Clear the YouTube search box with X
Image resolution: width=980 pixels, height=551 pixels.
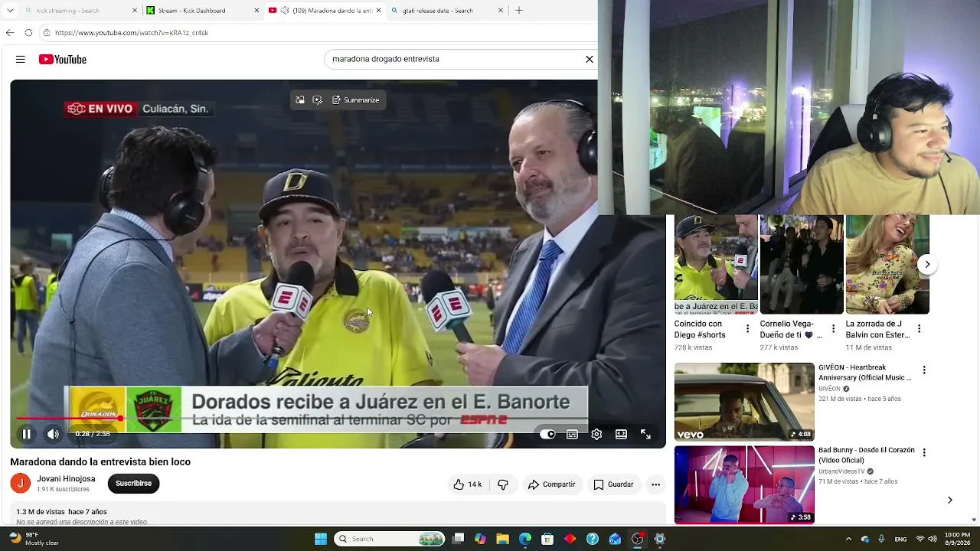(x=590, y=59)
